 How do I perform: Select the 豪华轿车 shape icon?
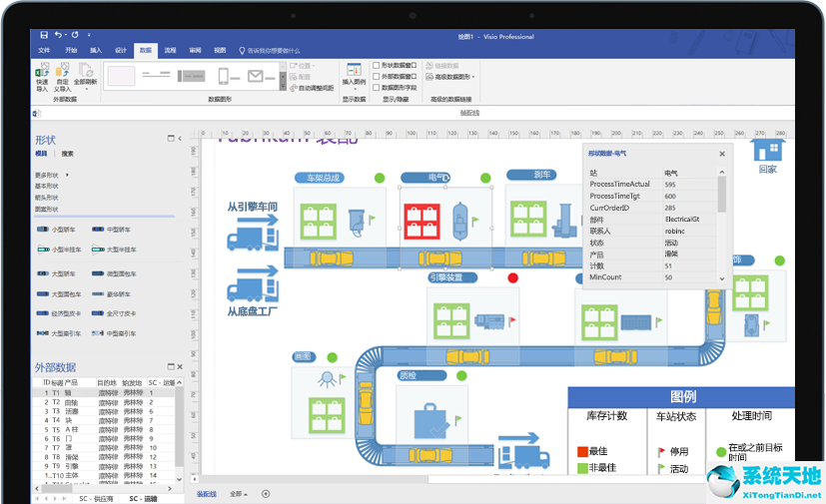coord(98,293)
